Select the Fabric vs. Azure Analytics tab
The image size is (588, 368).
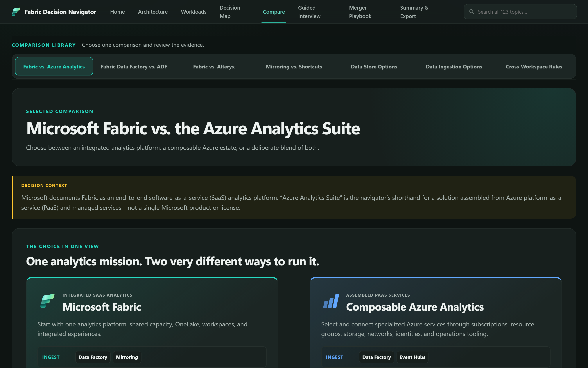(x=54, y=66)
